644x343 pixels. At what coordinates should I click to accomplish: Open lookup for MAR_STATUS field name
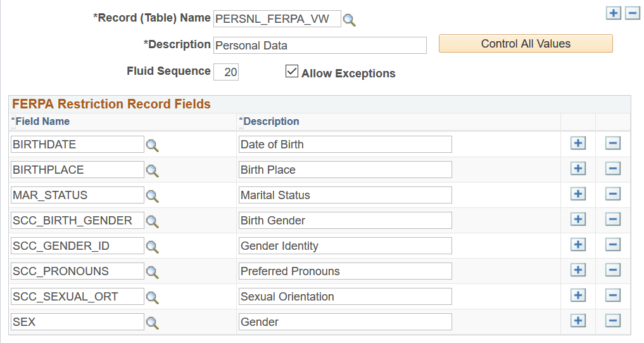152,196
